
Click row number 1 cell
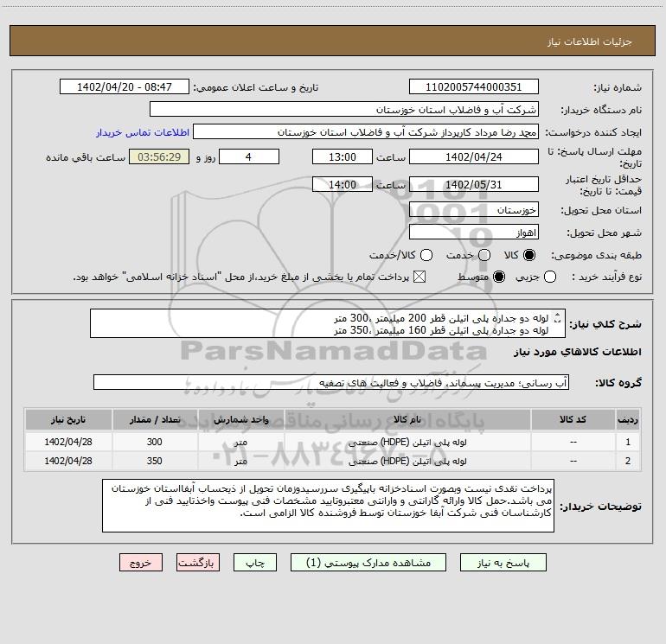(x=628, y=442)
